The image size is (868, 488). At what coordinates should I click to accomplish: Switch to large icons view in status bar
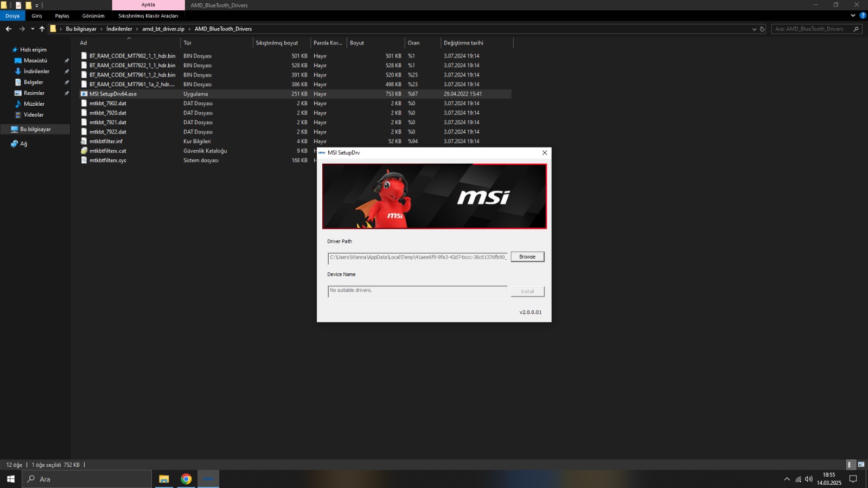pos(861,465)
